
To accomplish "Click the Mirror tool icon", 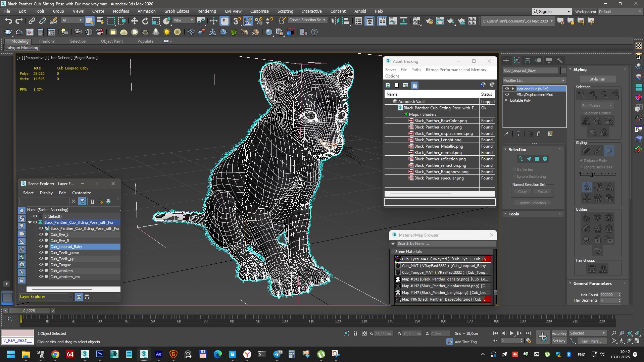I will click(x=335, y=21).
